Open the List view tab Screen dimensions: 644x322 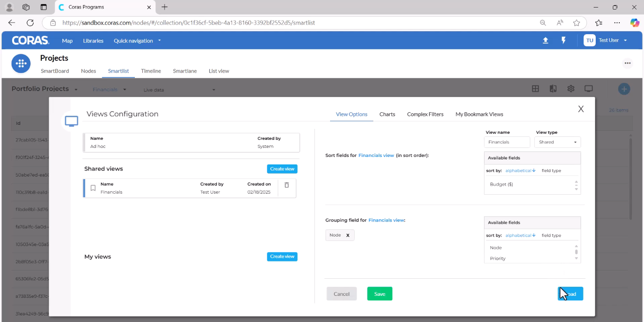point(219,71)
